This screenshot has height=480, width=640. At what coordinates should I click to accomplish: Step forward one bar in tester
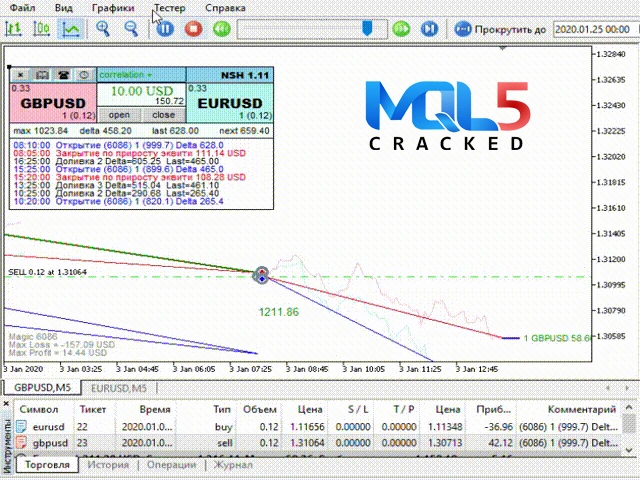click(x=429, y=29)
